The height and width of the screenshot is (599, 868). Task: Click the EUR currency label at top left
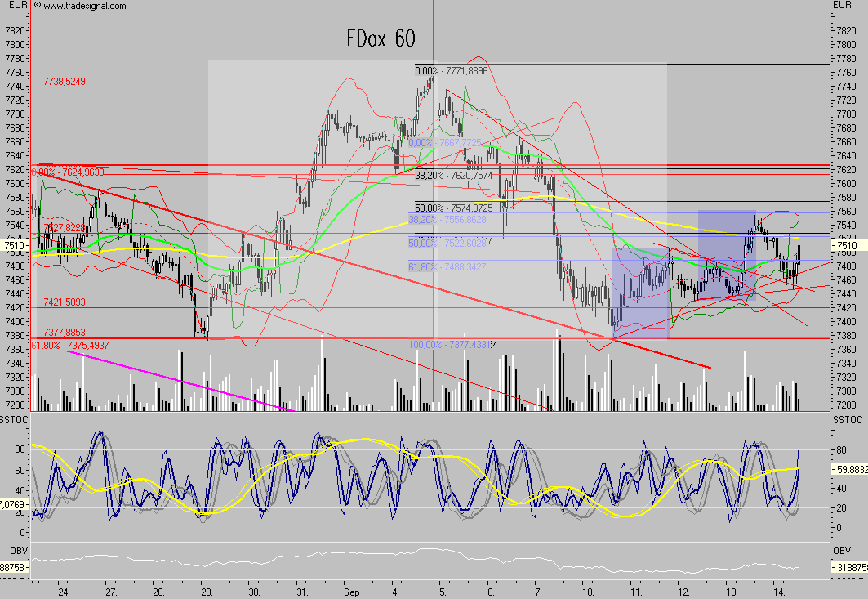pyautogui.click(x=18, y=6)
